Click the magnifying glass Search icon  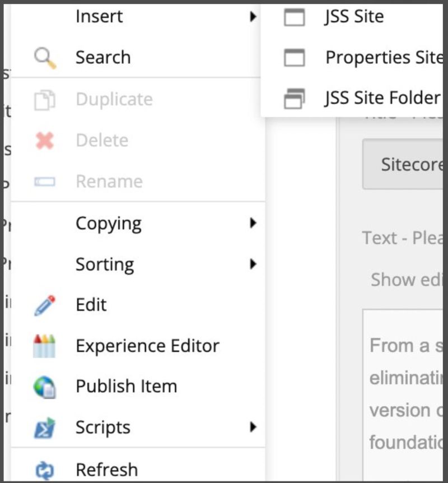click(x=44, y=57)
